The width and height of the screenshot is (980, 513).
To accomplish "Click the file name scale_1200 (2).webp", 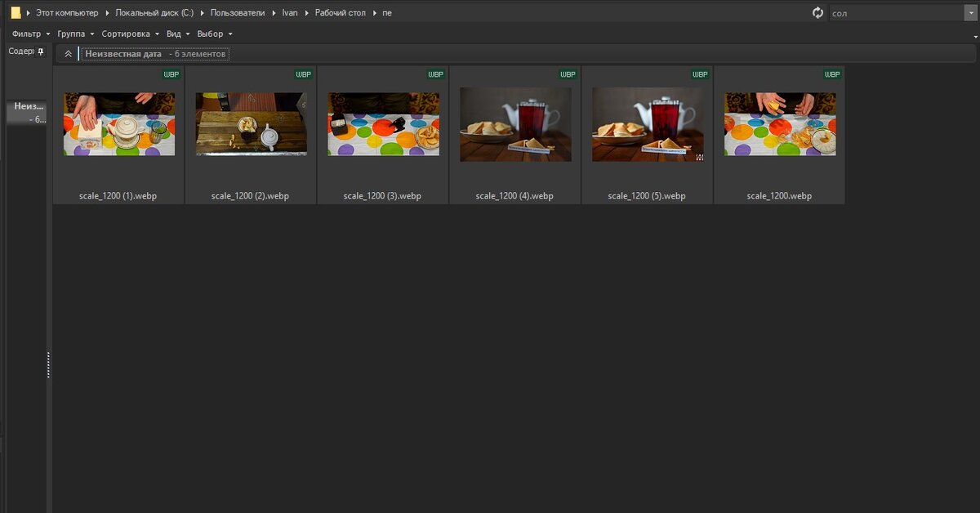I will pyautogui.click(x=251, y=196).
